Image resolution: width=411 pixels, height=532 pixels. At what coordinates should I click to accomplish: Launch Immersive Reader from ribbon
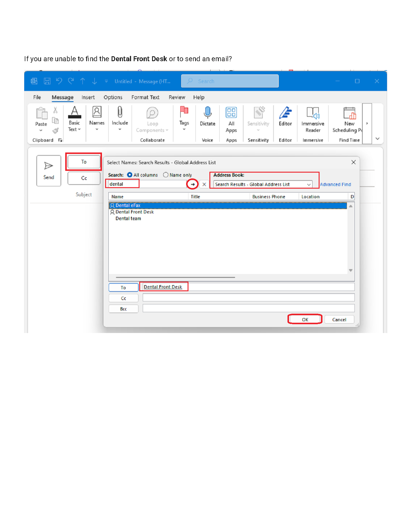pos(313,113)
